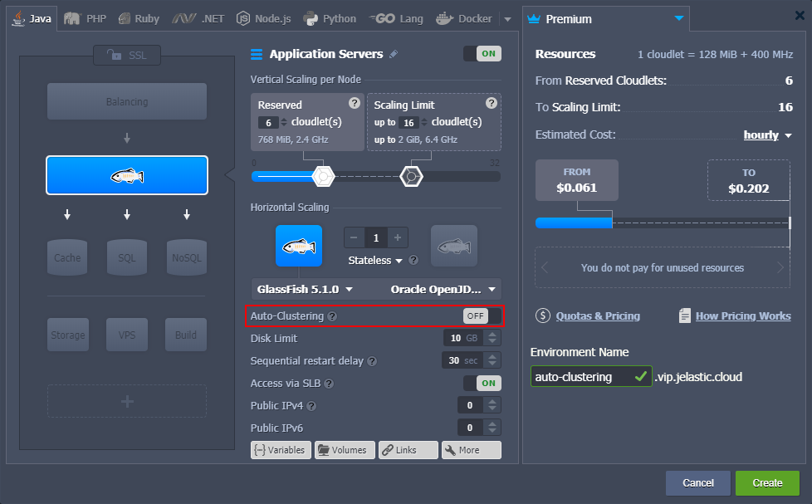
Task: Open the More options button
Action: coord(472,449)
